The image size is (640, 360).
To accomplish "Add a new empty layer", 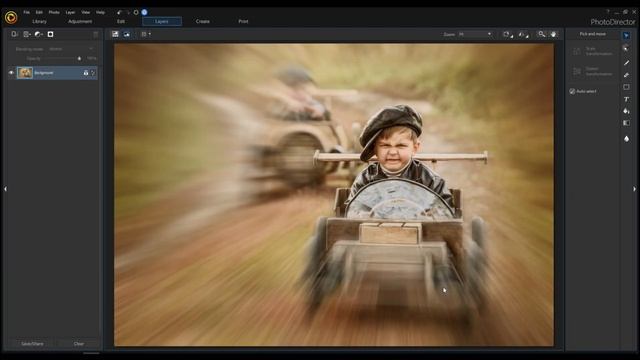I will (x=14, y=34).
